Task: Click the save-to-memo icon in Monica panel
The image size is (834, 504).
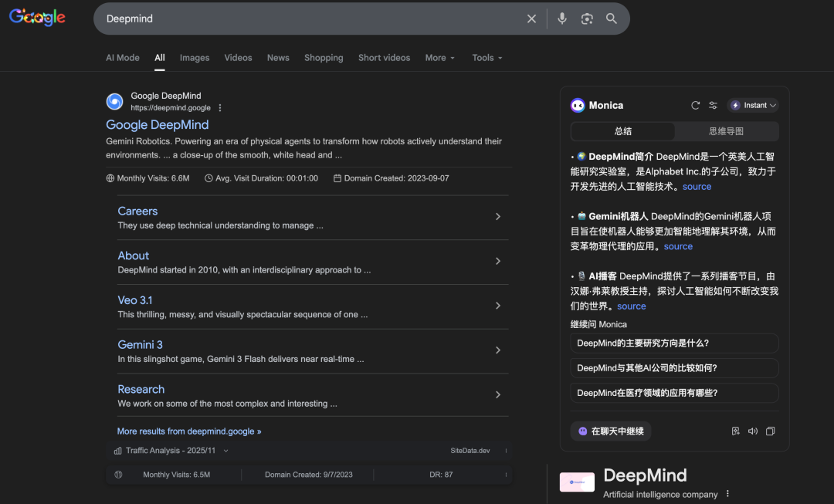Action: tap(736, 431)
